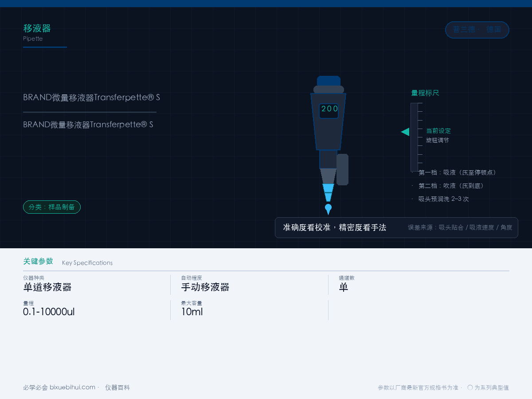Select the 关键参数 section heading
The height and width of the screenshot is (399, 532).
[x=38, y=261]
